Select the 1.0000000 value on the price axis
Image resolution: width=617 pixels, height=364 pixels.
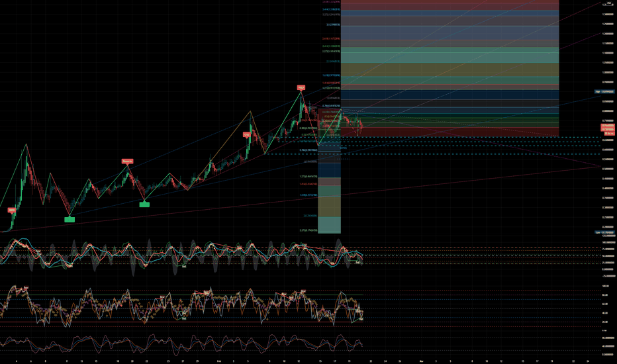pos(608,72)
